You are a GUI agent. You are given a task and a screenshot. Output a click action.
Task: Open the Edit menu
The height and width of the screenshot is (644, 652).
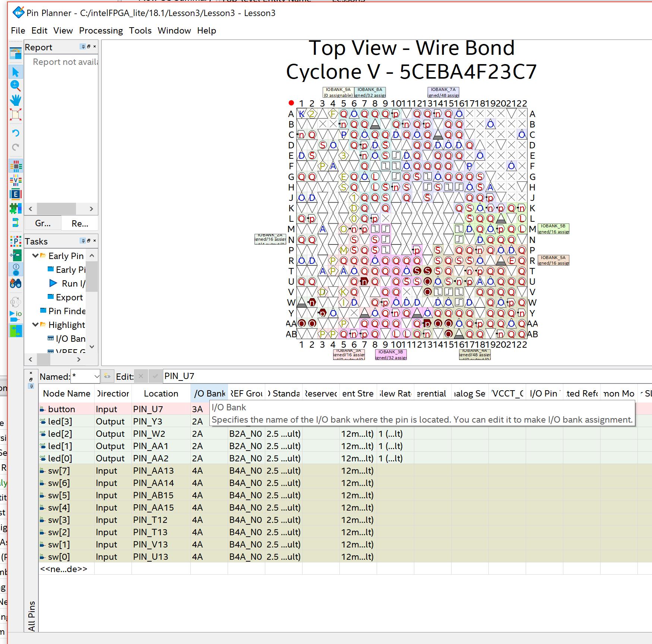point(39,31)
